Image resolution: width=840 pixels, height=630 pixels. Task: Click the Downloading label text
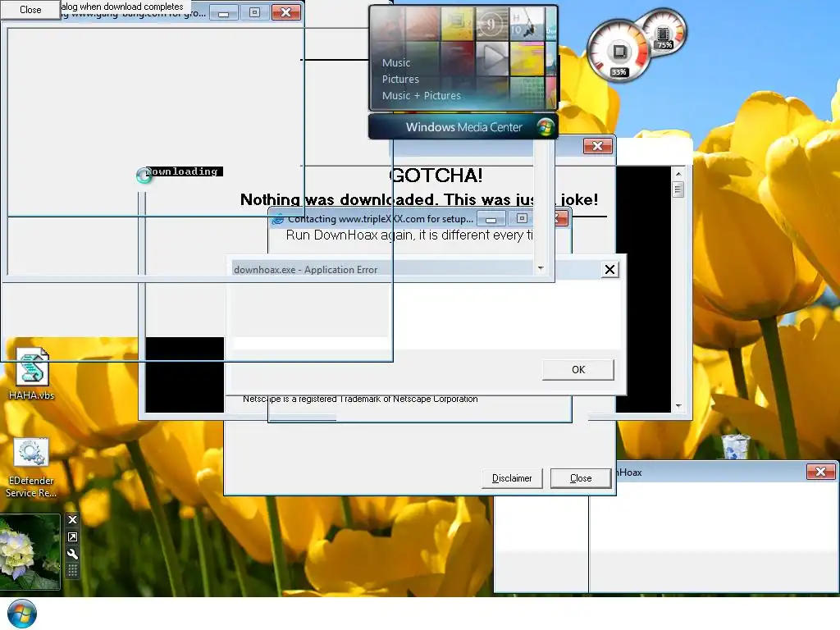point(183,171)
